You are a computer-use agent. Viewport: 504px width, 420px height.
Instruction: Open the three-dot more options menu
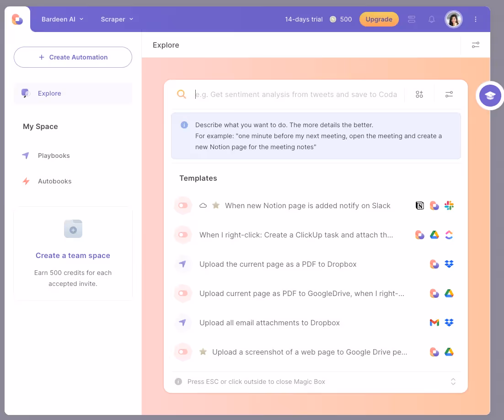pos(475,19)
